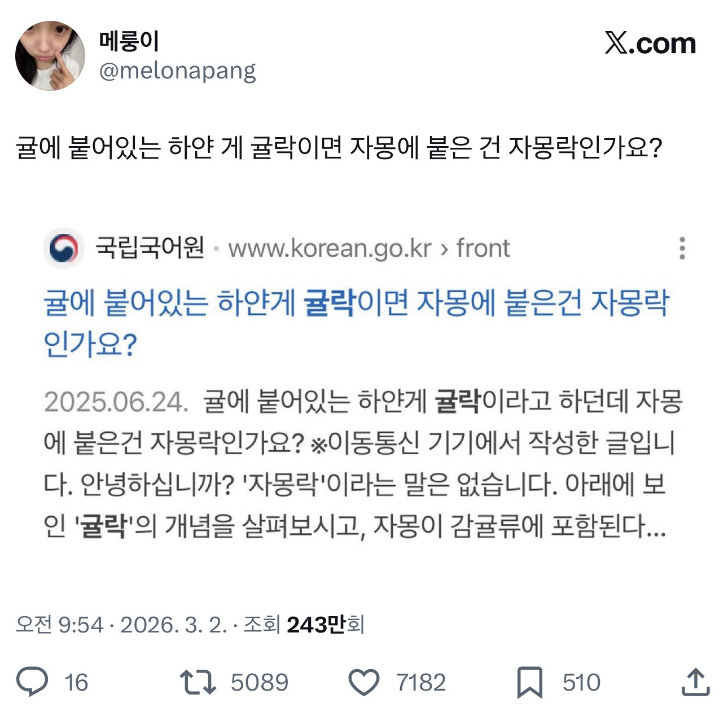Click the 국립국어원 site favicon
Screen dimensions: 728x725
coord(63,248)
